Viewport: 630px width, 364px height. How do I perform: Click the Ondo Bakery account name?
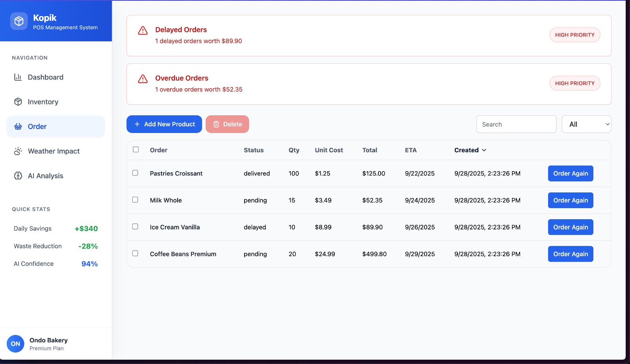coord(48,340)
